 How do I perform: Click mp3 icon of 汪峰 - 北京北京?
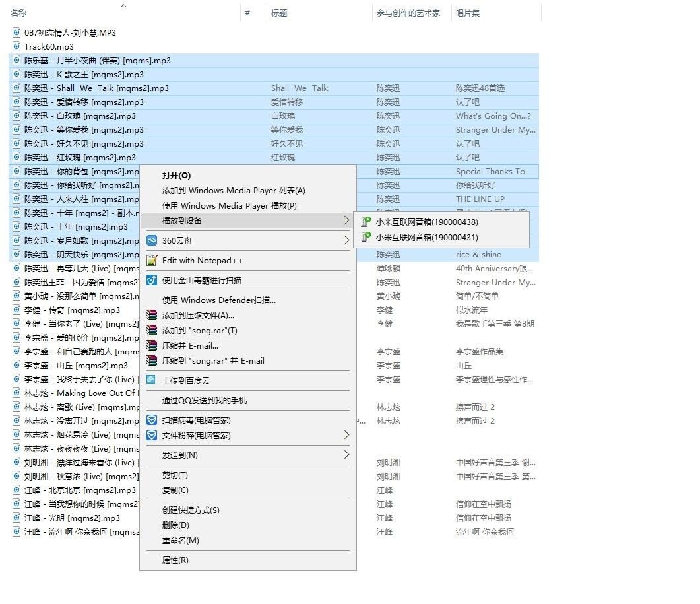click(x=16, y=490)
